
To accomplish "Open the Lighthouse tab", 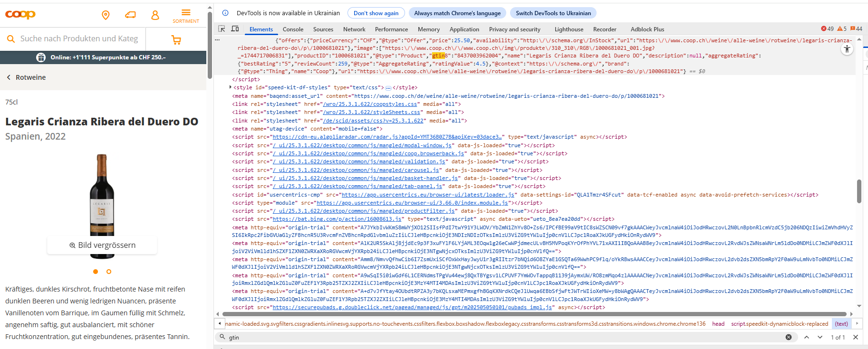I will 569,29.
